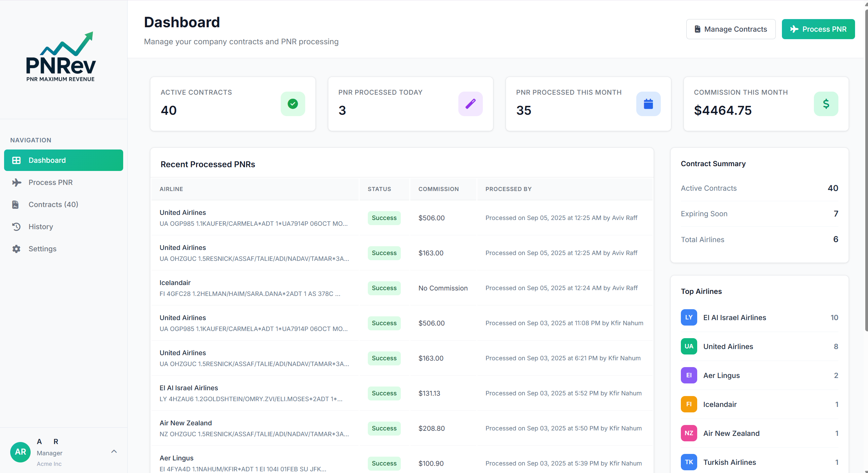
Task: Open History using the clock icon
Action: point(16,226)
